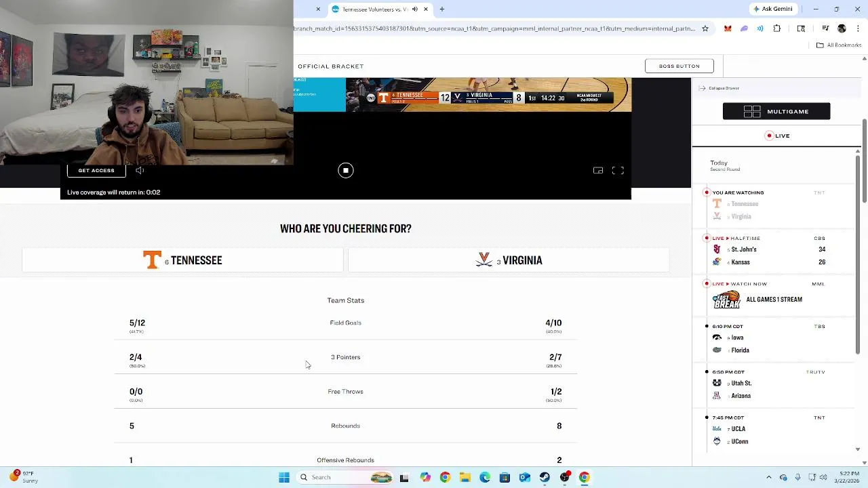Bookmark this page with the star icon
868x488 pixels.
(x=705, y=28)
